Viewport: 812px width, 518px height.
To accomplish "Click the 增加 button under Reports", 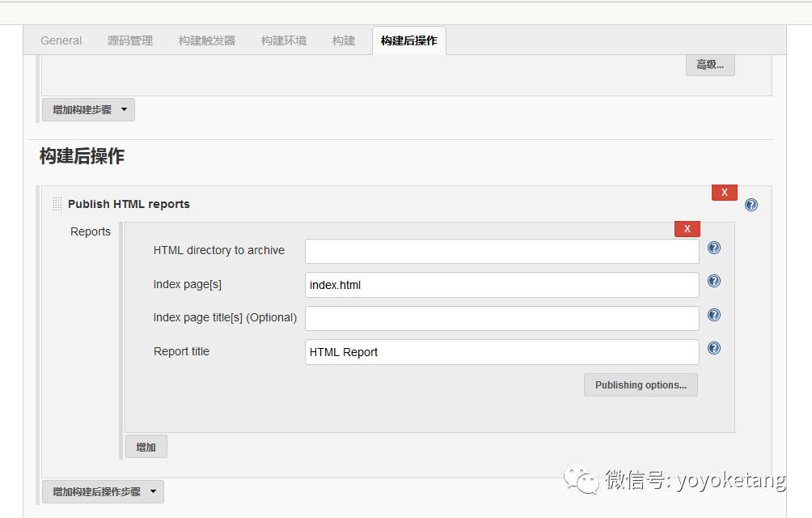I will click(146, 447).
